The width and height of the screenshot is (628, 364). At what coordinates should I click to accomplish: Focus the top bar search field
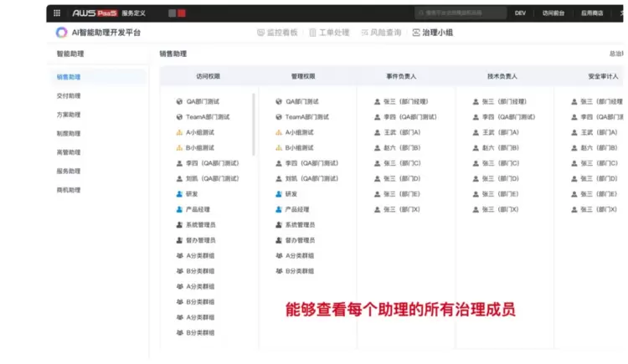461,13
